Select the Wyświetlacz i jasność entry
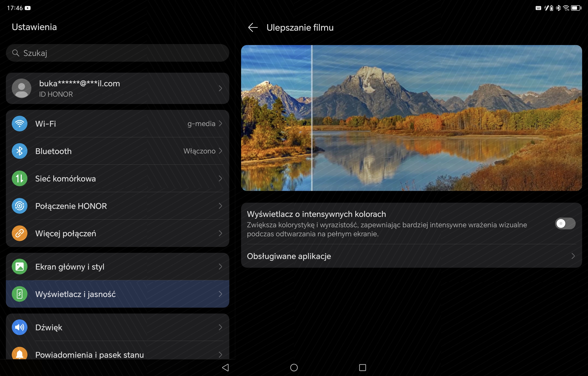Viewport: 588px width, 376px height. 118,294
